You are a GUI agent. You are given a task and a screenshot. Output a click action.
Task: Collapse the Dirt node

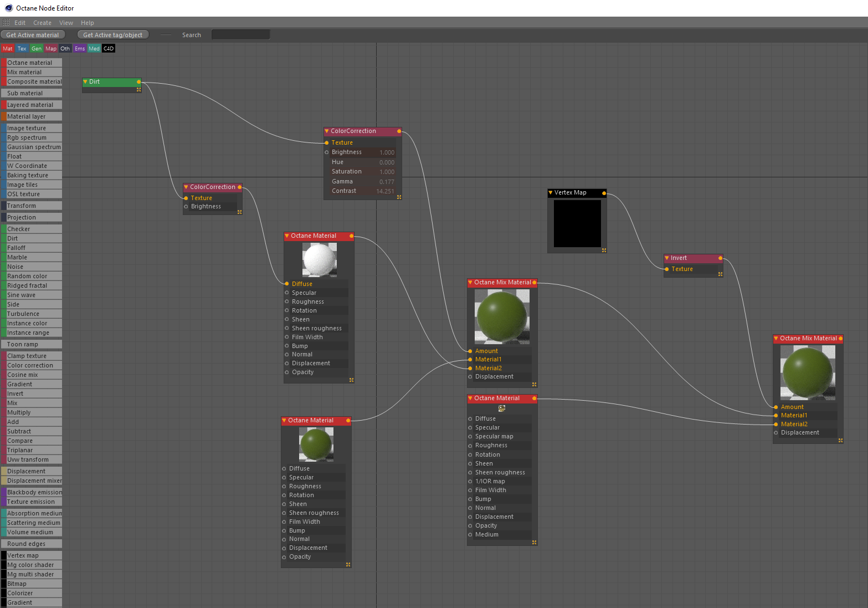click(85, 82)
